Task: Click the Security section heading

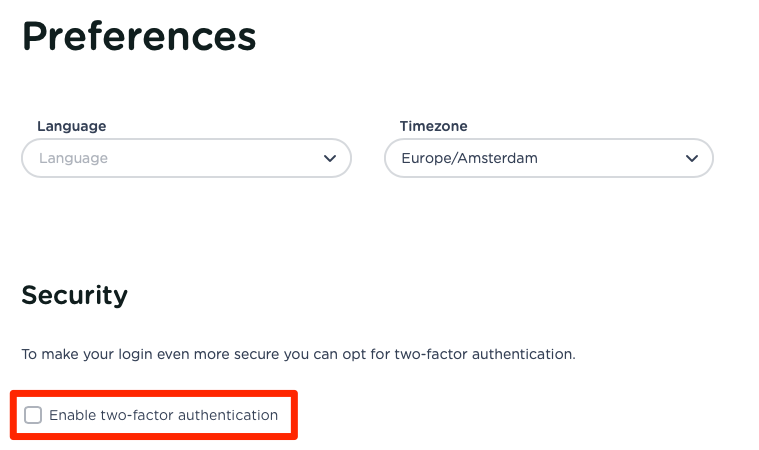Action: 75,295
